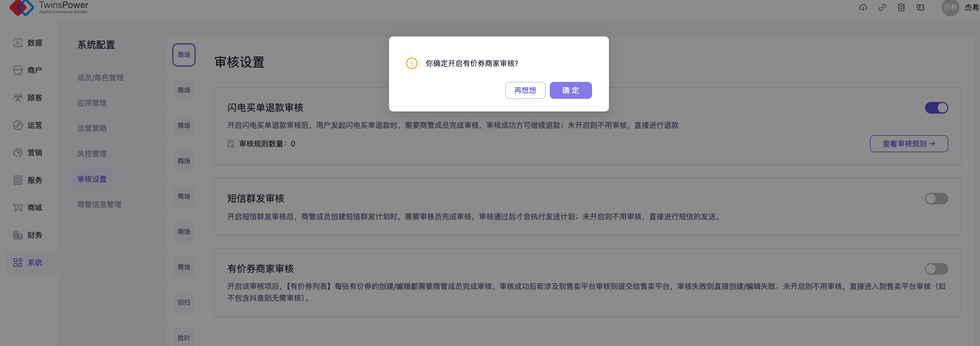Enable the 短信群发审核 toggle
Viewport: 980px width, 346px height.
936,199
